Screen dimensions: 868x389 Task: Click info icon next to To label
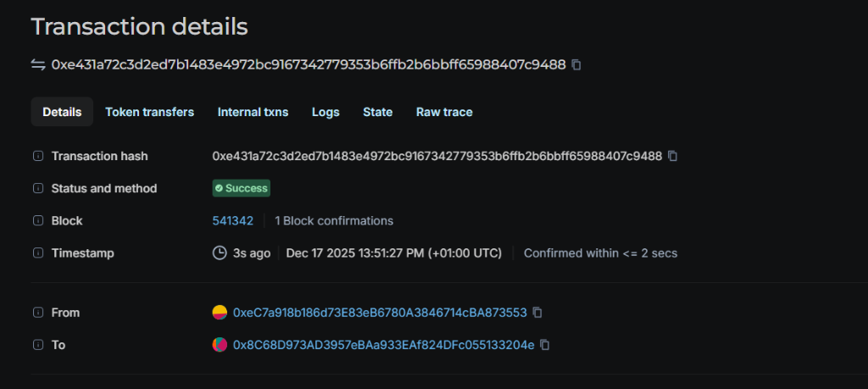tap(37, 345)
